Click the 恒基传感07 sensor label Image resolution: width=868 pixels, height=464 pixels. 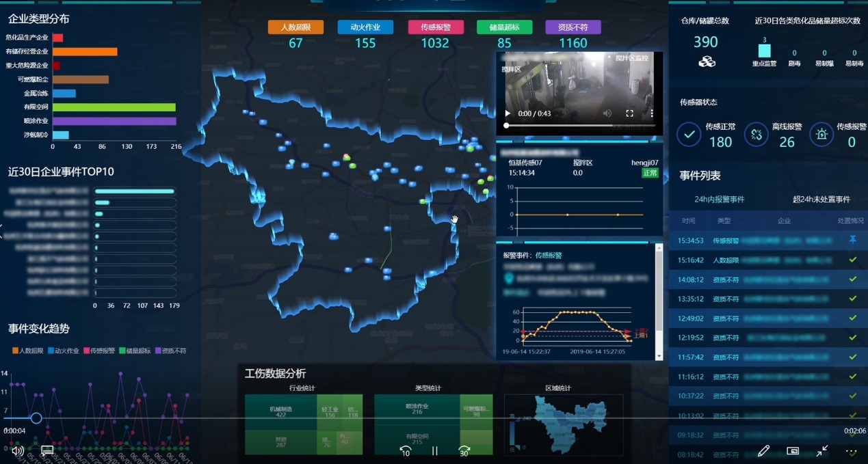525,163
